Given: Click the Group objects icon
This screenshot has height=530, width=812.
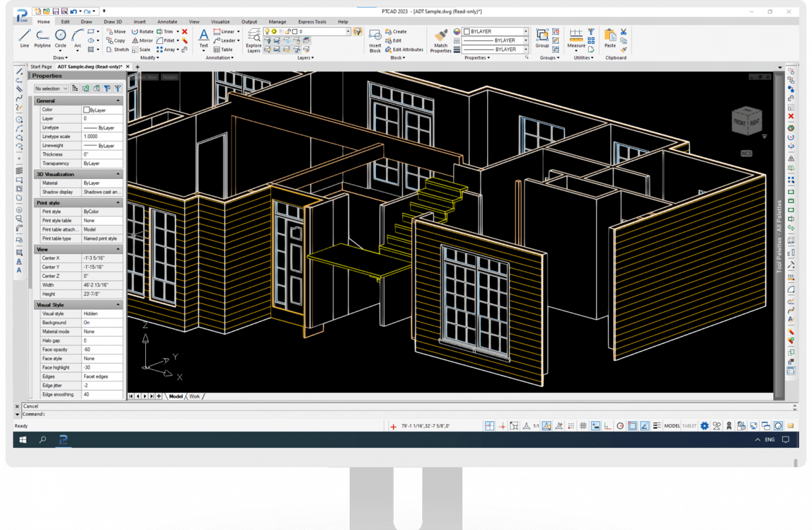Looking at the screenshot, I should (x=542, y=36).
